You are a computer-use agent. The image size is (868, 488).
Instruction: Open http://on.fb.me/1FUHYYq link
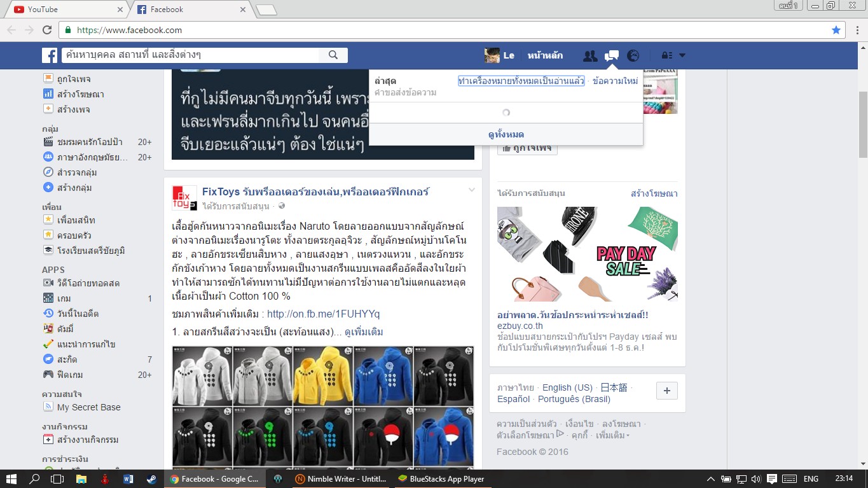point(323,314)
